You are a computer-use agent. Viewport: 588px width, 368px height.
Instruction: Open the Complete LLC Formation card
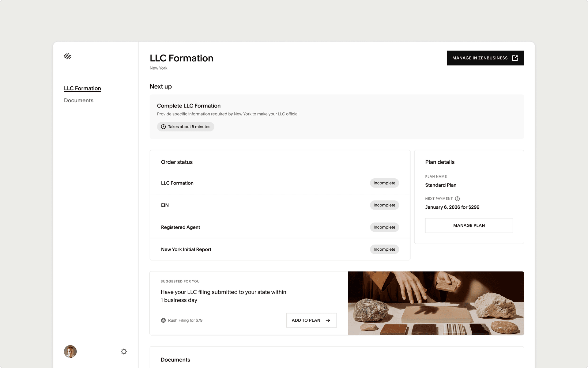(337, 117)
